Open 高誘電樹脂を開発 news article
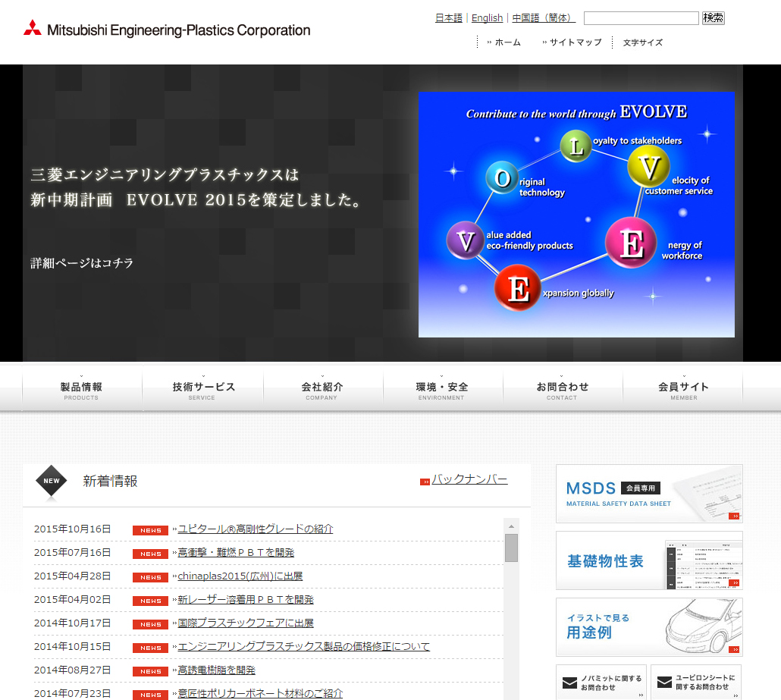 (217, 670)
